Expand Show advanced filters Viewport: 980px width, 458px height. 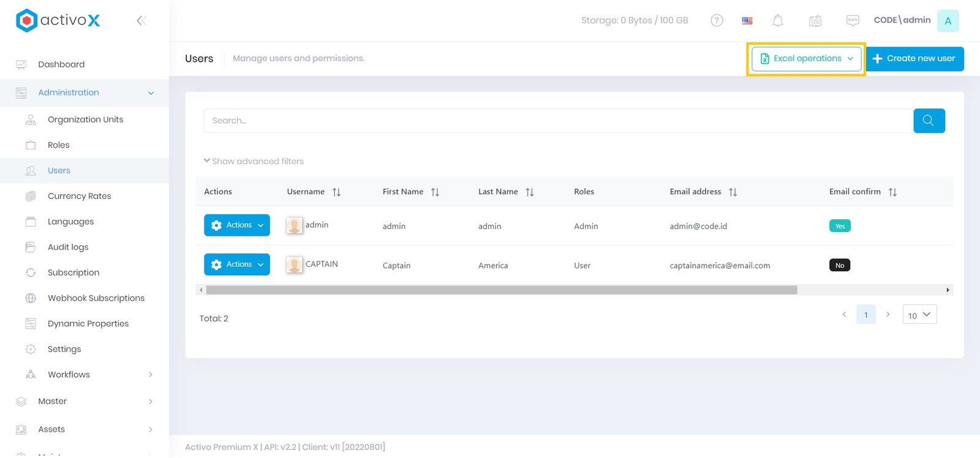tap(254, 162)
